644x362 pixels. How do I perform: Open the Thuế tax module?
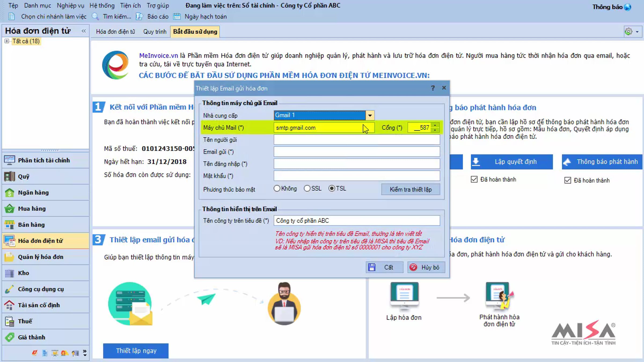46,321
